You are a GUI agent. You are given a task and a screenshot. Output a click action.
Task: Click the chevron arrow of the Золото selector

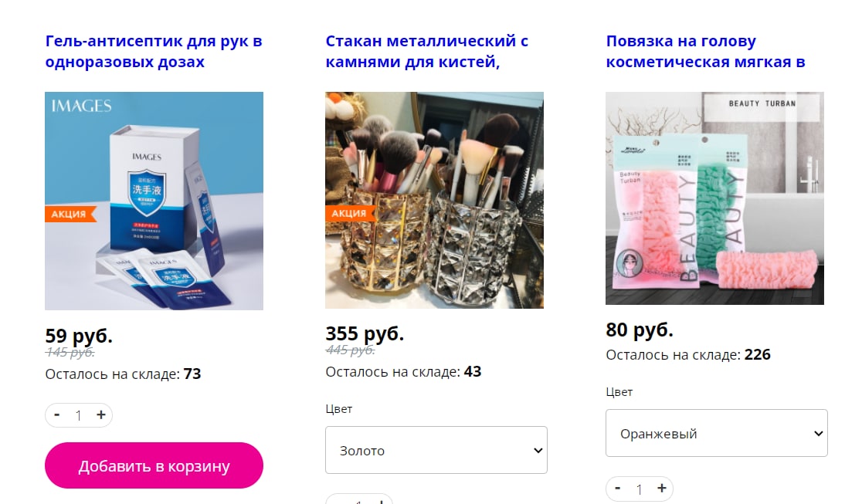(538, 451)
